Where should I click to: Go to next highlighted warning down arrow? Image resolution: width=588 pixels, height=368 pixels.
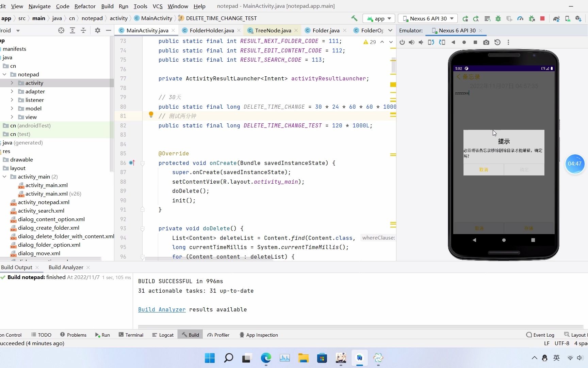point(391,42)
